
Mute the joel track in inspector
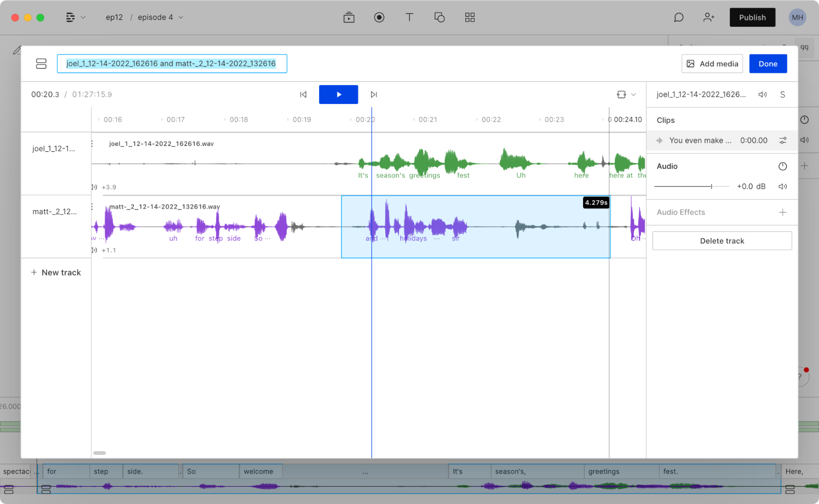[762, 95]
